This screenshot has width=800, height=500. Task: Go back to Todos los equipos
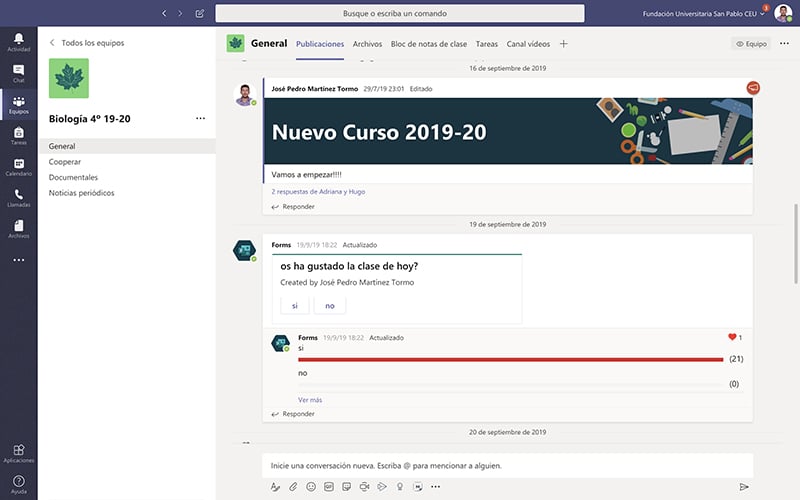tap(87, 43)
